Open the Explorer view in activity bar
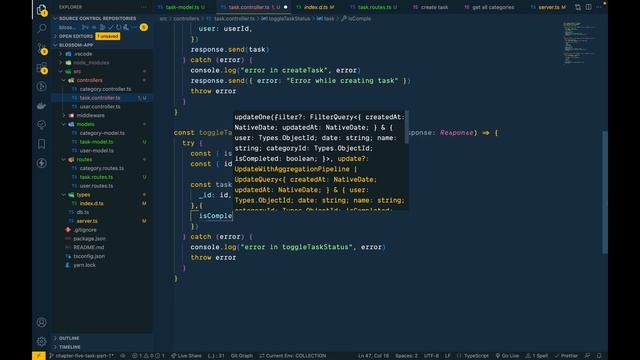Image resolution: width=640 pixels, height=360 pixels. click(41, 9)
